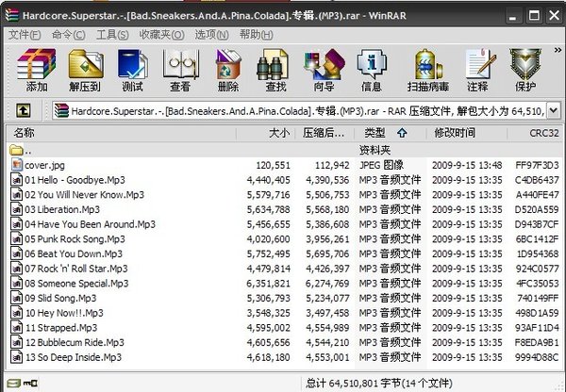Click the date 2009-9-15 13:48
Screen dimensions: 566x392
(467, 166)
